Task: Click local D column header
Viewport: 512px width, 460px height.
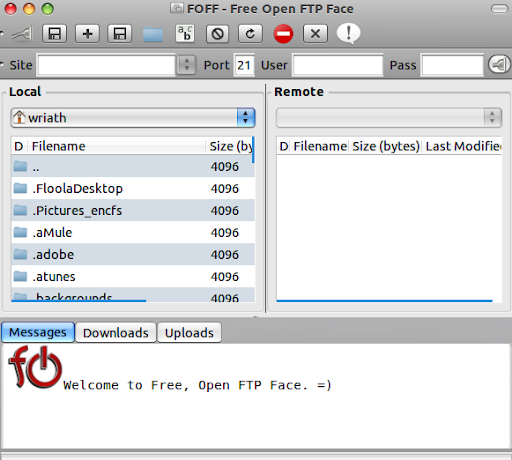Action: [x=19, y=146]
